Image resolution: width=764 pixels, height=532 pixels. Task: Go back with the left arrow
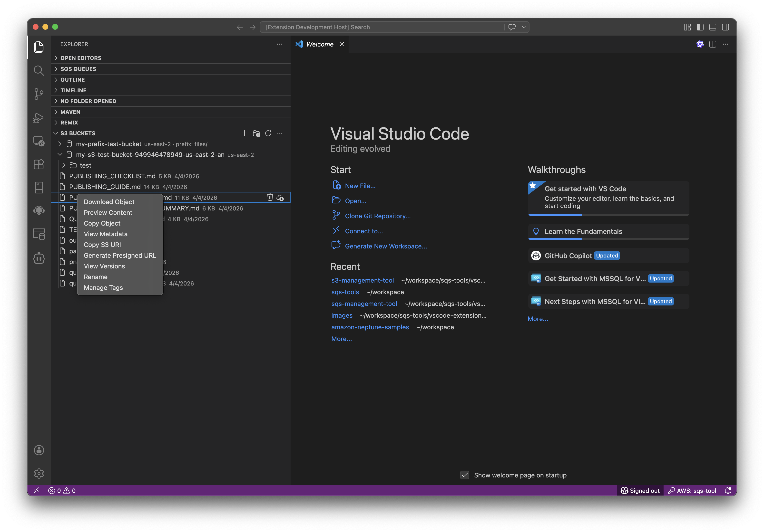(x=240, y=27)
